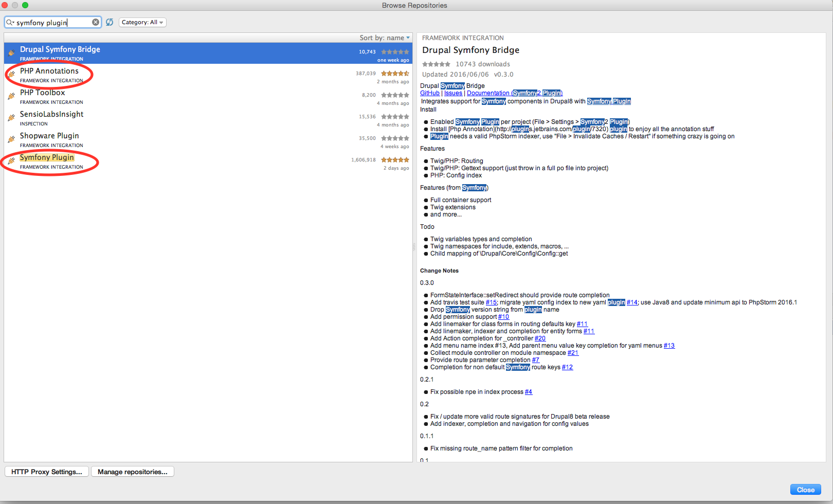Open the Category: All dropdown
The width and height of the screenshot is (833, 504).
142,22
